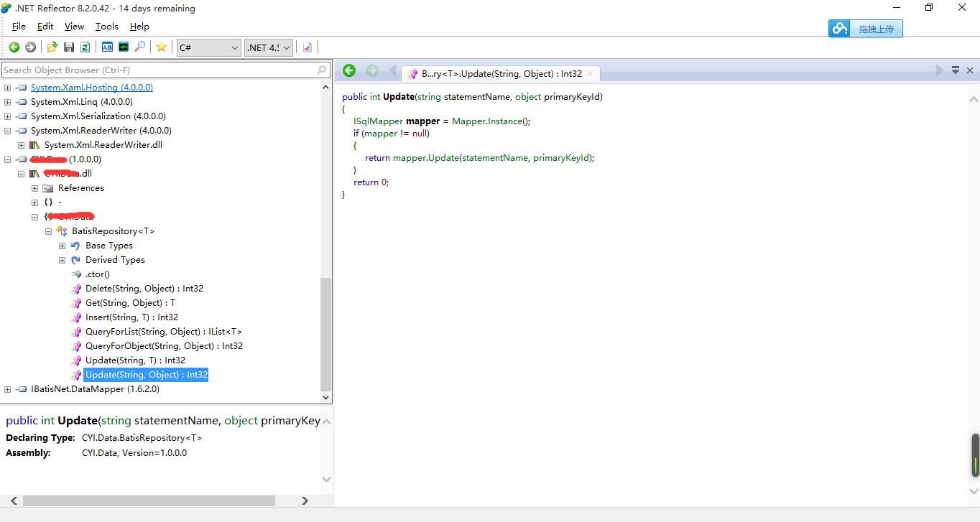The image size is (980, 522).
Task: Select the highlighted Update(String, Object) : Int32 row
Action: [x=146, y=375]
